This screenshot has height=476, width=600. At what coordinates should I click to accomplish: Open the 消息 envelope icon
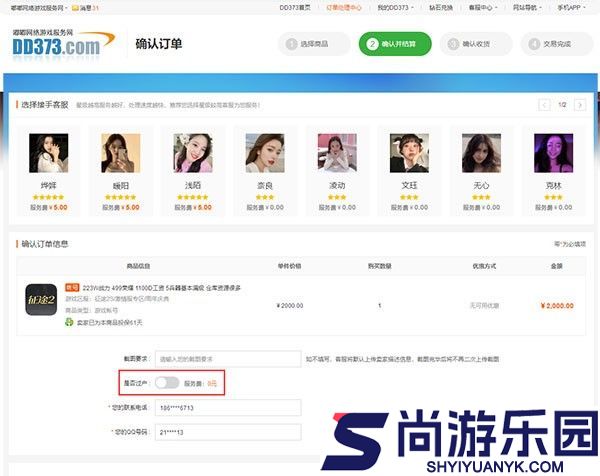click(x=75, y=8)
